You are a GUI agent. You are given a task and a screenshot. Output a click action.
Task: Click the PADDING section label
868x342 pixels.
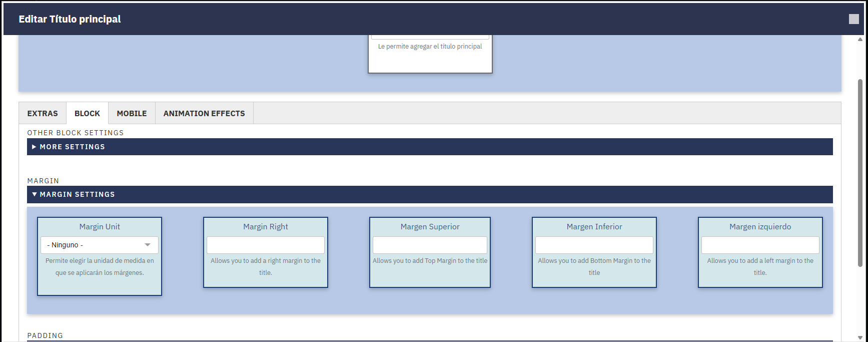tap(45, 335)
